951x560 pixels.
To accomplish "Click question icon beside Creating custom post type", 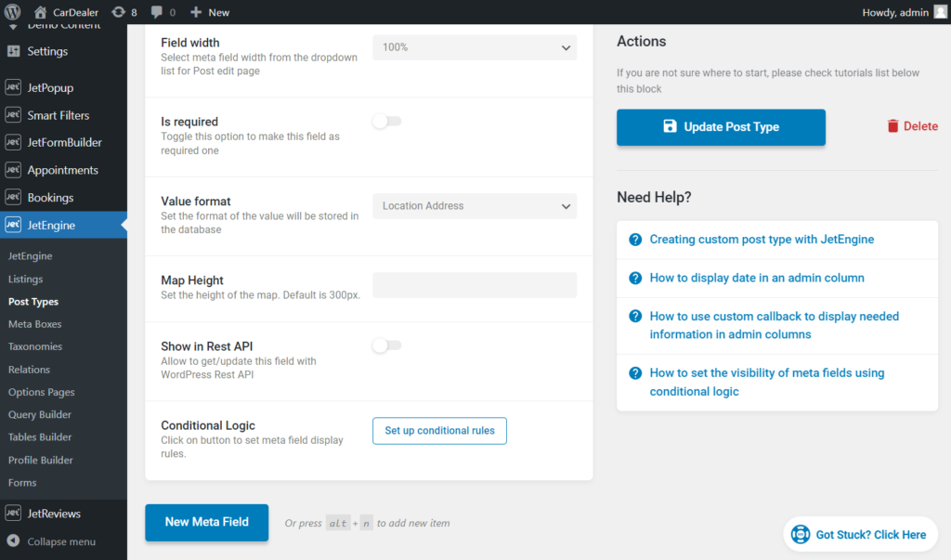I will click(635, 240).
